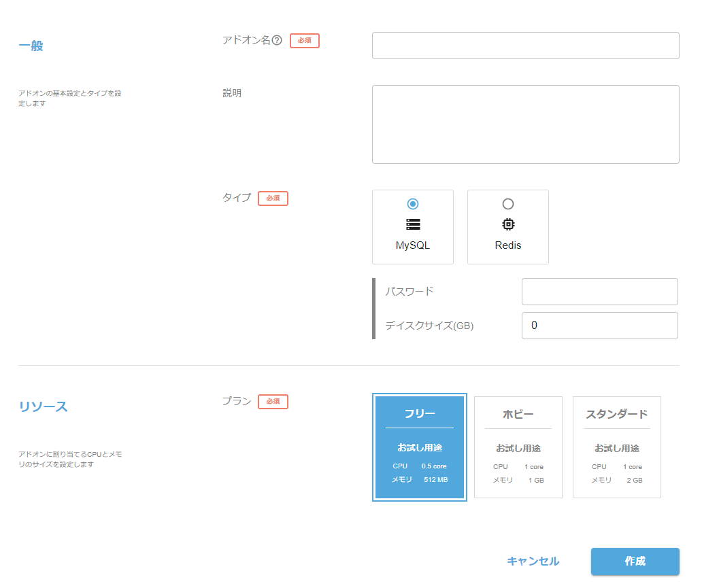Select the MySQL database icon
Image resolution: width=702 pixels, height=588 pixels.
pos(413,224)
